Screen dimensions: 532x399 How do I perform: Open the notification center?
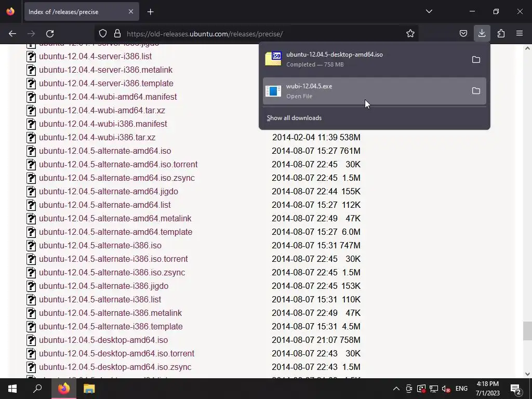pos(516,389)
